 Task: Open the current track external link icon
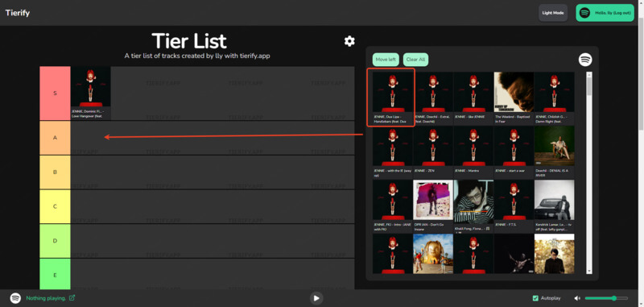[x=72, y=298]
